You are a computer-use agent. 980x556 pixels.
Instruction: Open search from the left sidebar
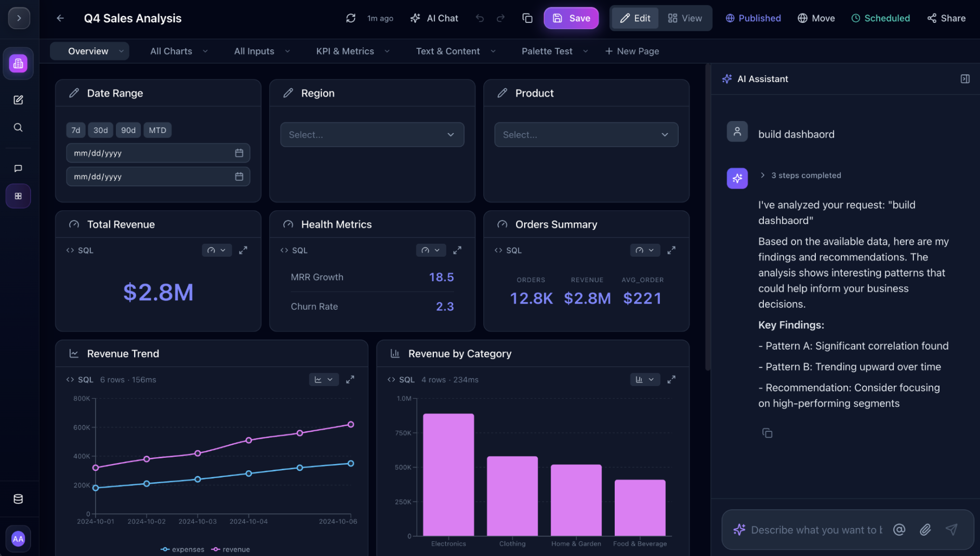point(18,127)
